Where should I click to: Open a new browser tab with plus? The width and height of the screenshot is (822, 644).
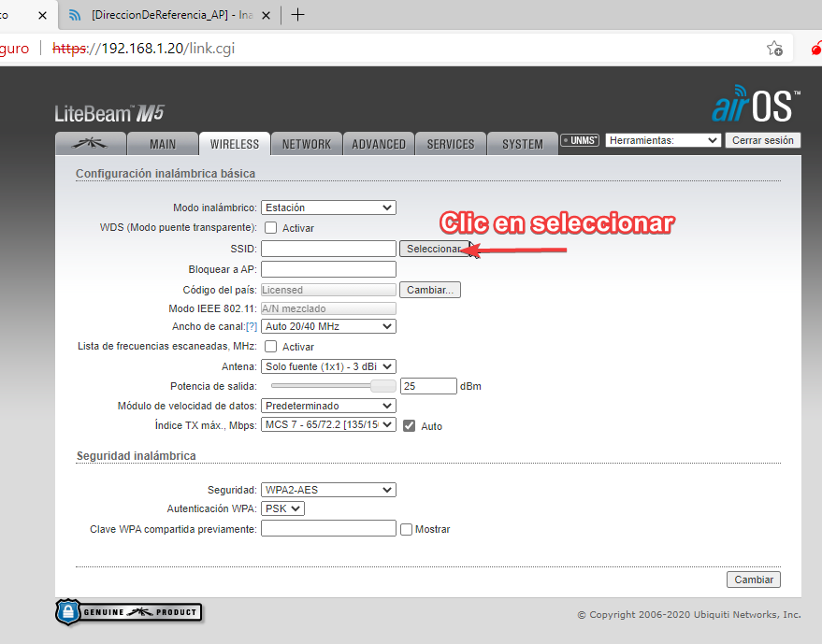298,14
